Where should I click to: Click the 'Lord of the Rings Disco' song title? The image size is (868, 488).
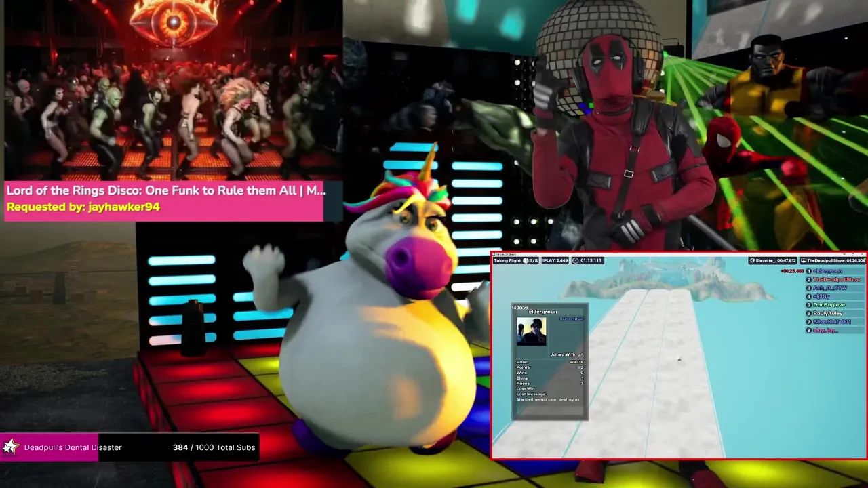pos(166,190)
